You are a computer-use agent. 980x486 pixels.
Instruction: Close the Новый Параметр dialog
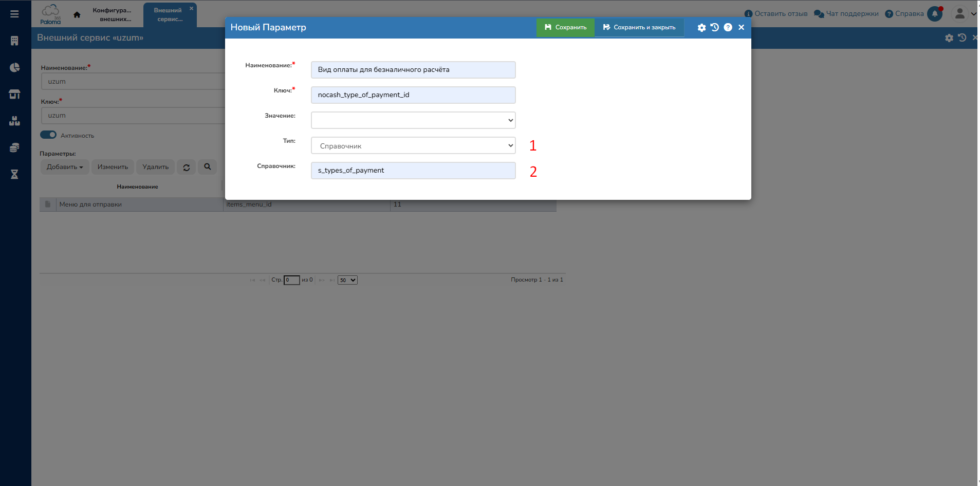[741, 28]
